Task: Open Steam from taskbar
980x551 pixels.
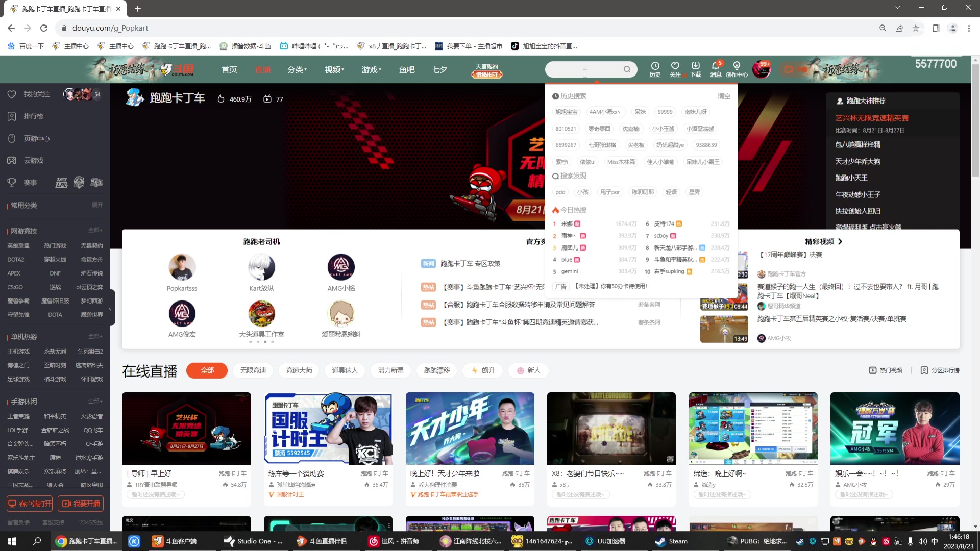Action: (x=672, y=541)
